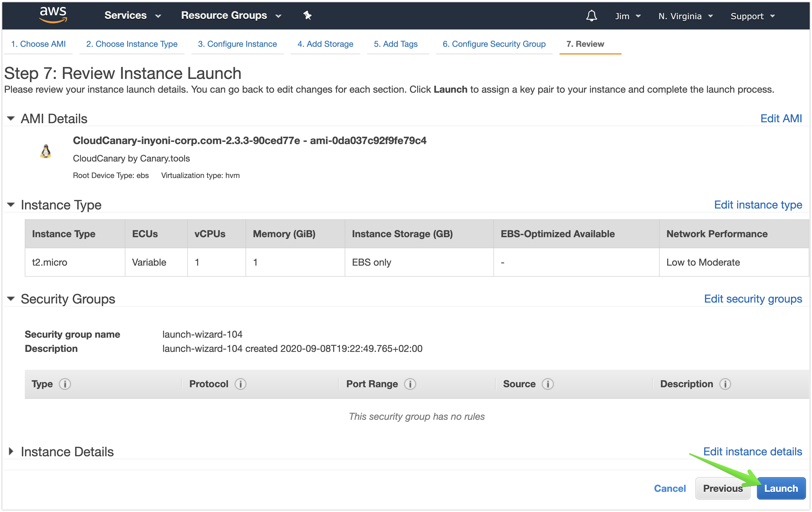Collapse the Security Groups section
812x512 pixels.
click(x=11, y=299)
